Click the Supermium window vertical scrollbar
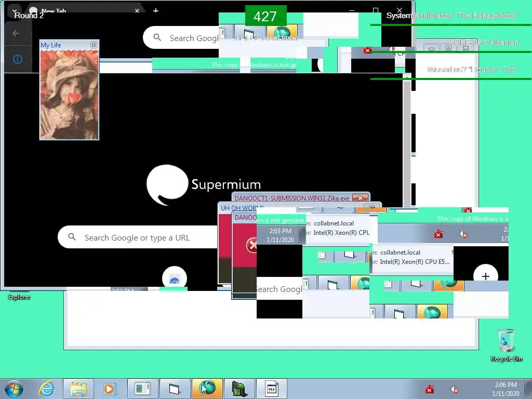Screen dimensions: 532x399 coord(407,140)
